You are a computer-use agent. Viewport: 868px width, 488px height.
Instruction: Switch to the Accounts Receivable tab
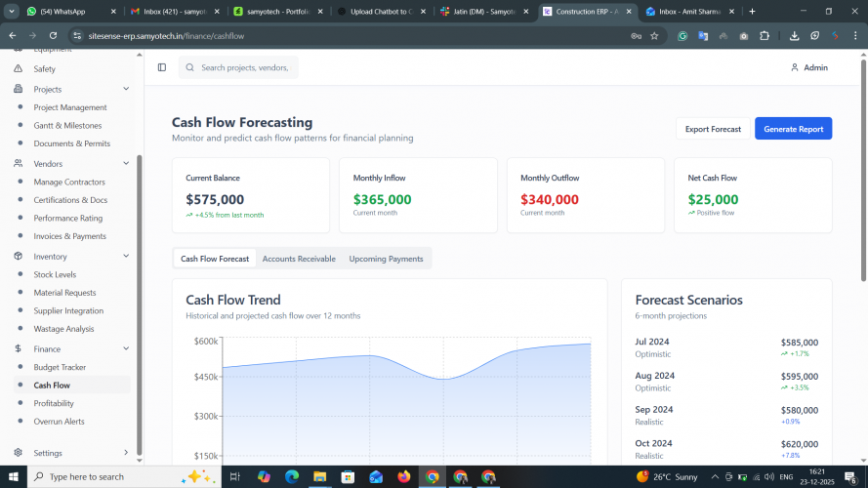coord(299,259)
